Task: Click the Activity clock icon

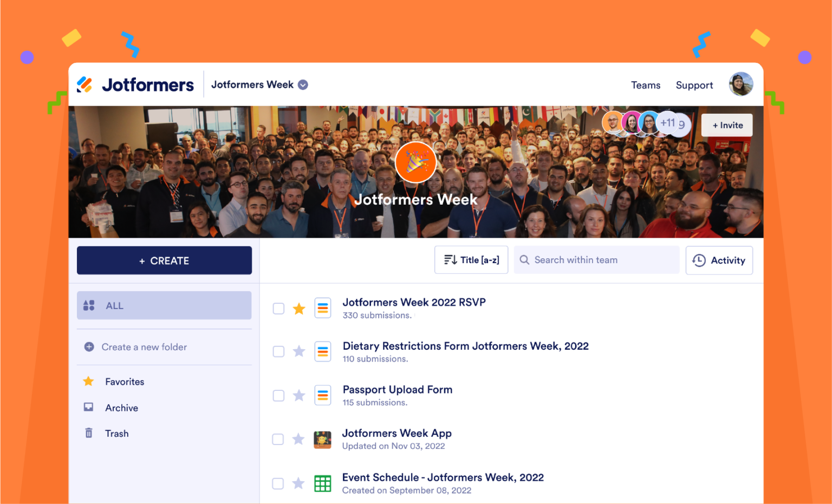Action: coord(699,260)
